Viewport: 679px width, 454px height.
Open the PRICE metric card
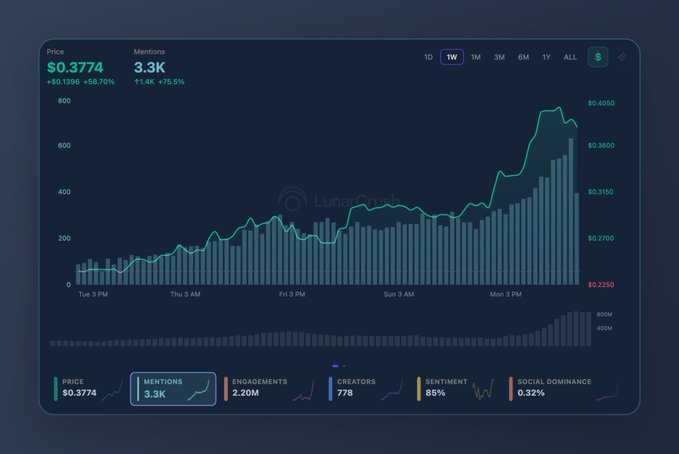(x=88, y=389)
